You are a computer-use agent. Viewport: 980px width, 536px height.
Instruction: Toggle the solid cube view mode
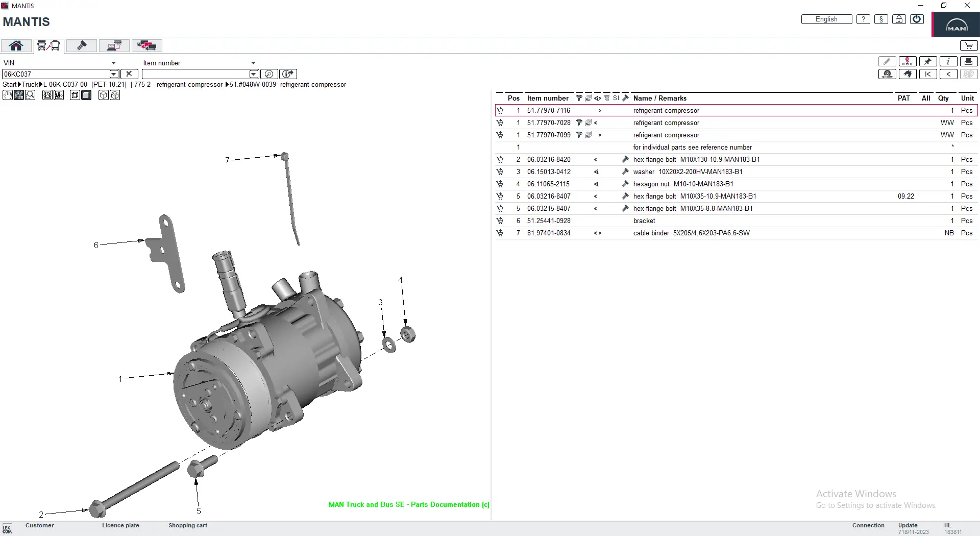86,95
